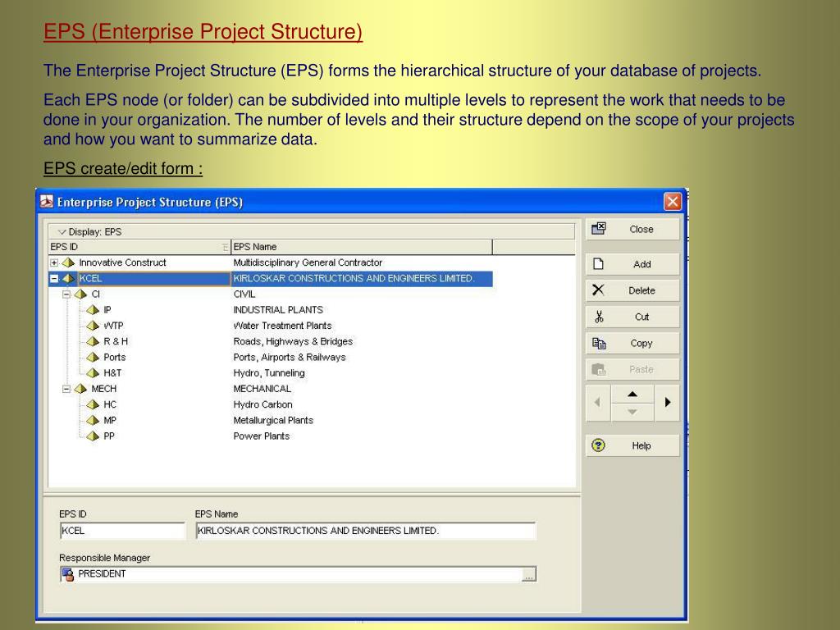Select the Innovative Construct row

pos(271,262)
